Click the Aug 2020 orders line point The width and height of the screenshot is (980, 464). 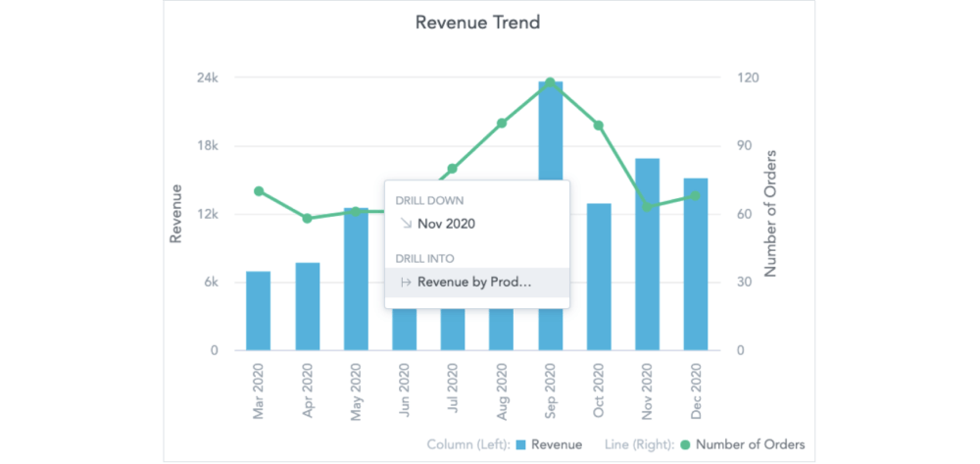coord(502,124)
